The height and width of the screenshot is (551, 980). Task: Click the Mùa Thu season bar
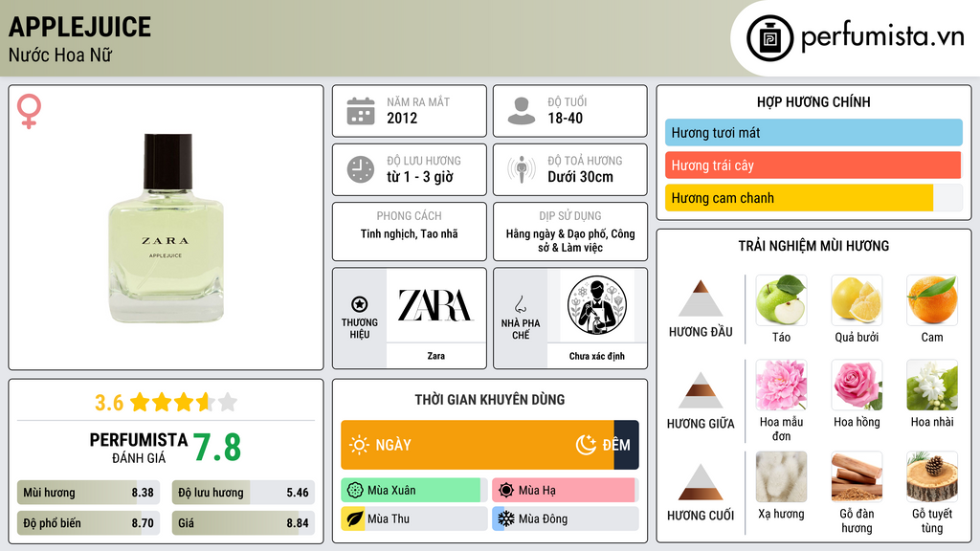click(414, 519)
